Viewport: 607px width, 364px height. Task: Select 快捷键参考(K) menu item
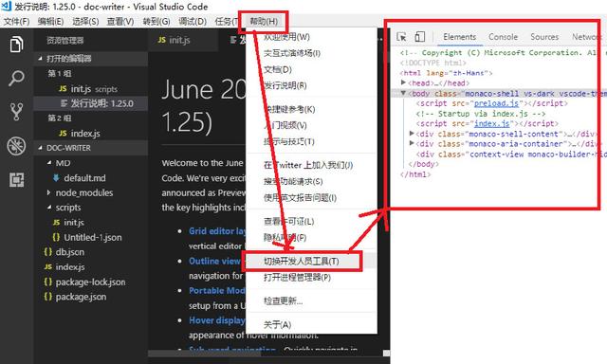tap(311, 109)
